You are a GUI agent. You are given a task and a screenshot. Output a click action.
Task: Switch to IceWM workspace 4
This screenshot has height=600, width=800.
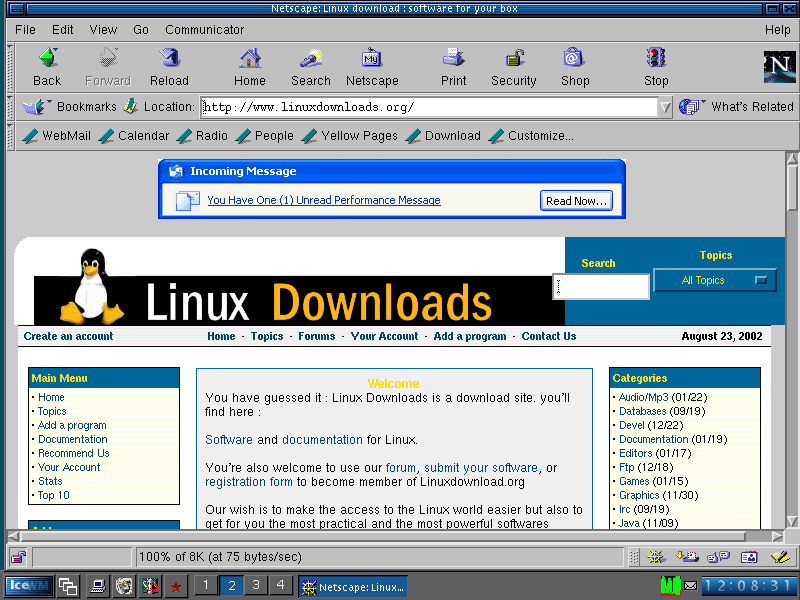[281, 585]
